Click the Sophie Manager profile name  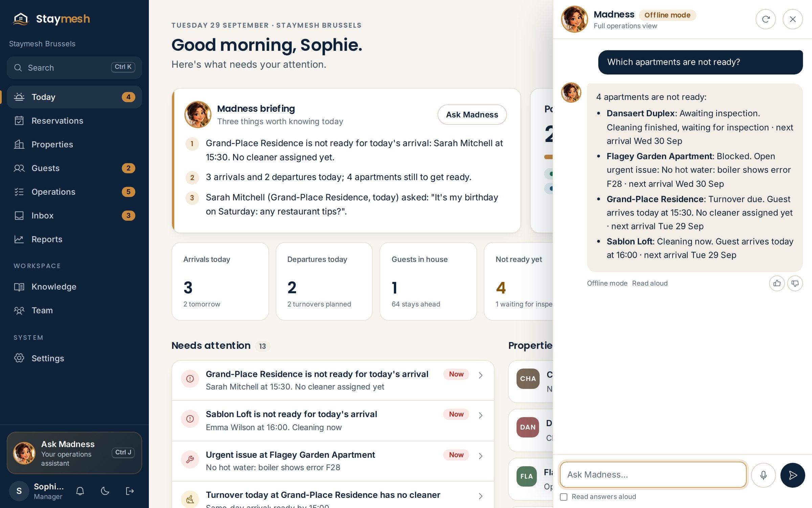tap(49, 491)
